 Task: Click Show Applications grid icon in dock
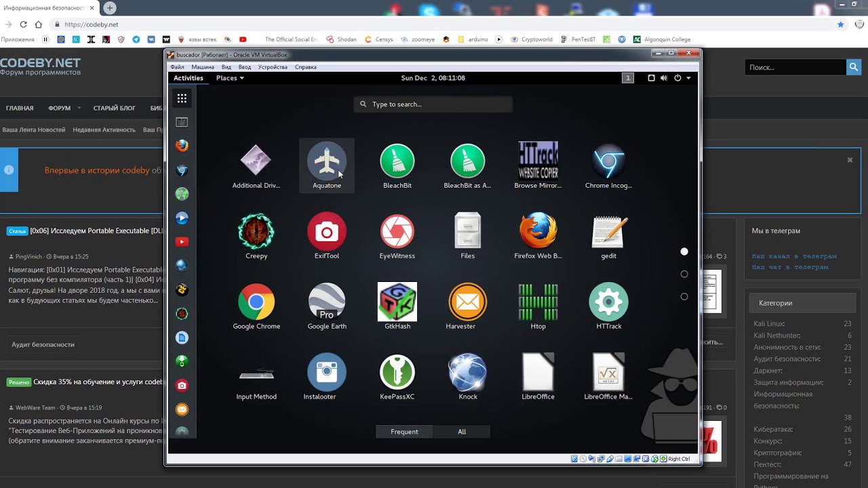(182, 98)
